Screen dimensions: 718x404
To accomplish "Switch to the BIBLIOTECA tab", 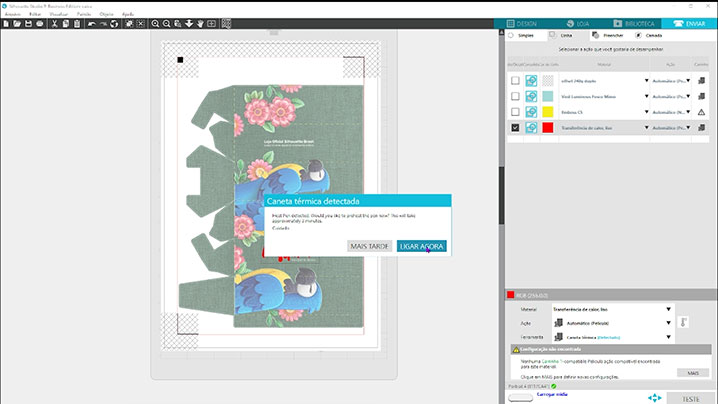I will (x=635, y=22).
